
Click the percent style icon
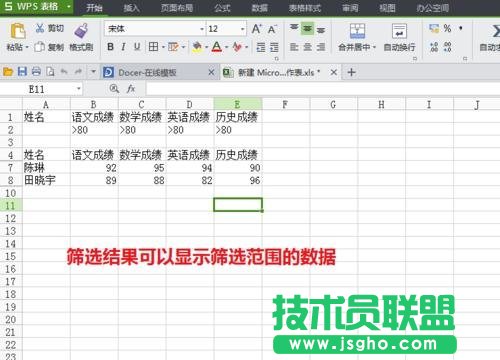447,29
